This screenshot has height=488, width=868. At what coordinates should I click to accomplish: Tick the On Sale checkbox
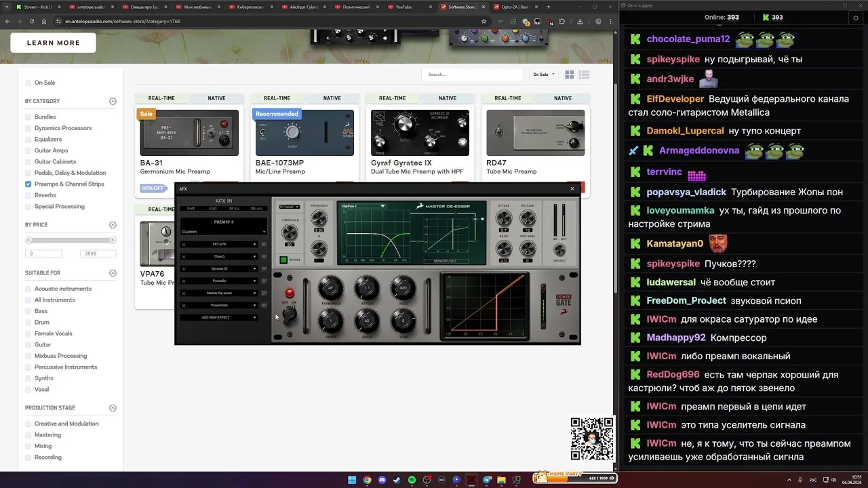point(28,83)
